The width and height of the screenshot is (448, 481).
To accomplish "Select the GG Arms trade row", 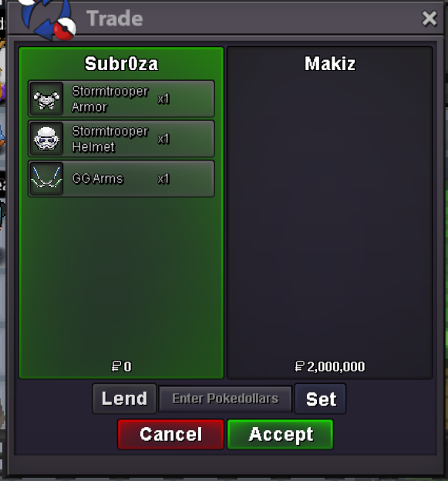I will pos(121,179).
